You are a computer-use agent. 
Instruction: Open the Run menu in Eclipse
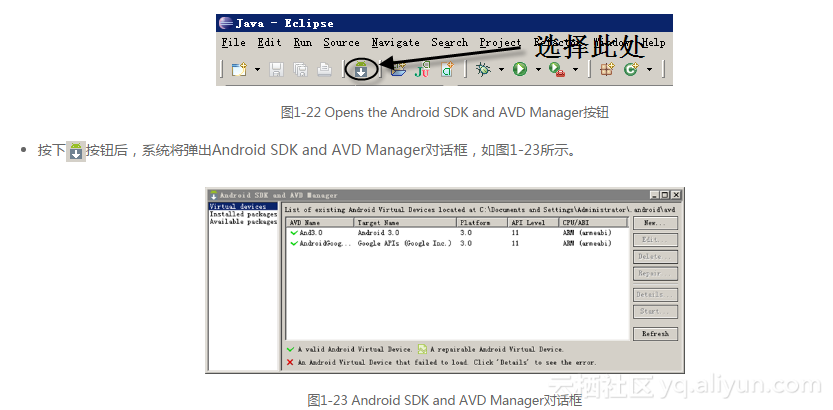point(303,42)
